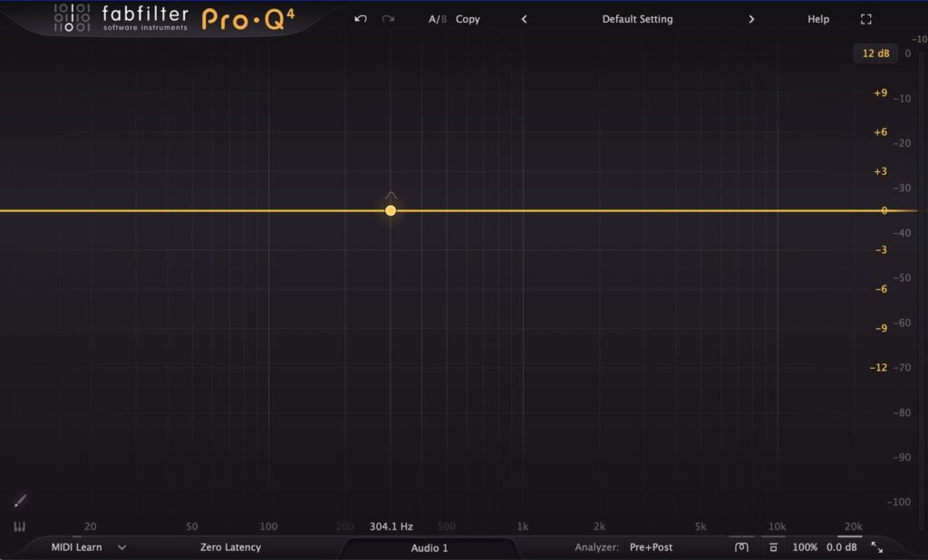
Task: Open the Zero Latency processing mode menu
Action: click(230, 547)
